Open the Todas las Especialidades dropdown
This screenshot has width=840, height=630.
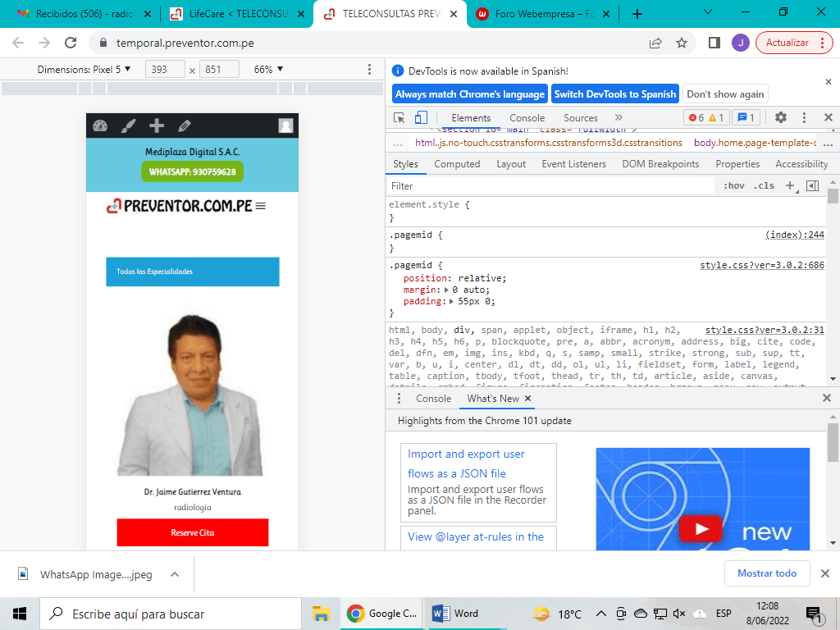coord(192,272)
